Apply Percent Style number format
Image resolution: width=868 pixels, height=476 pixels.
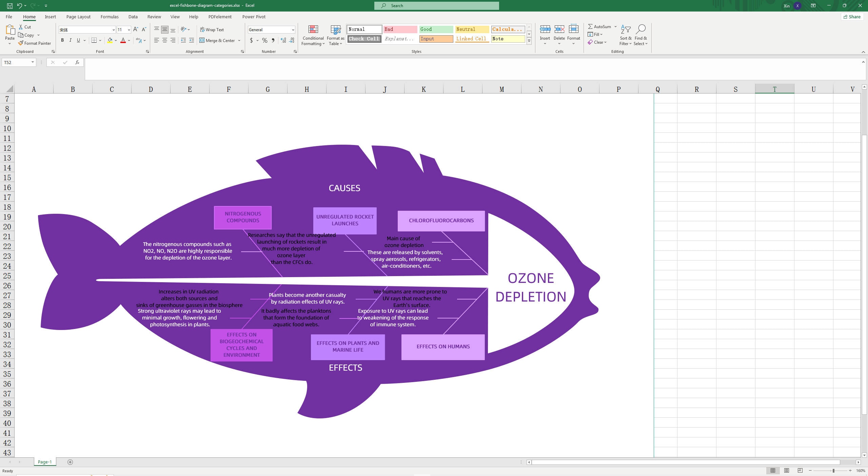click(x=264, y=40)
